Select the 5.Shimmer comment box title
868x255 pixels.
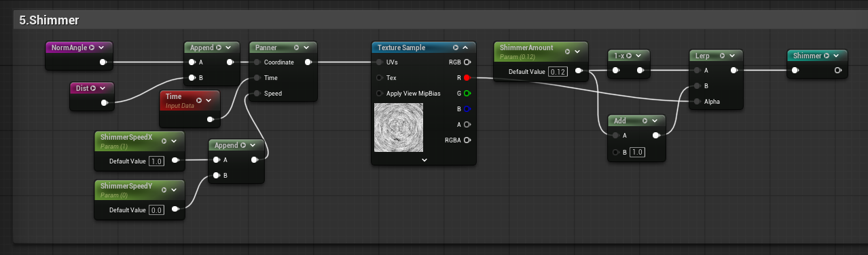[50, 20]
